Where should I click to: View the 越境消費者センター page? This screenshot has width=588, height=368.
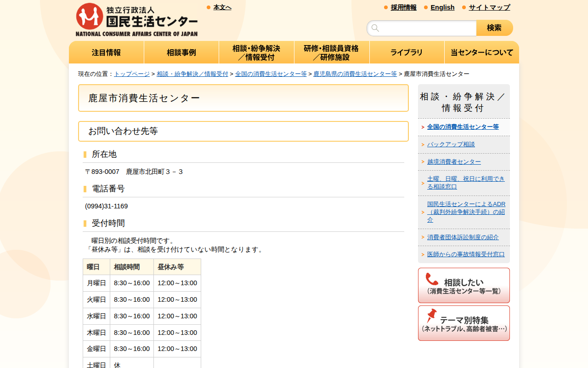(453, 161)
